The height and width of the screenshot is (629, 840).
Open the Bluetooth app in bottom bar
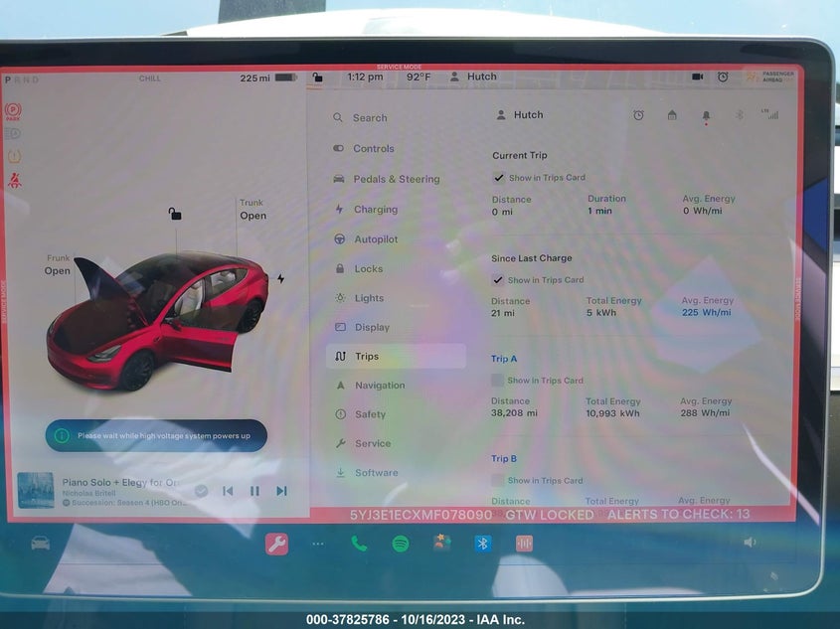pos(483,544)
